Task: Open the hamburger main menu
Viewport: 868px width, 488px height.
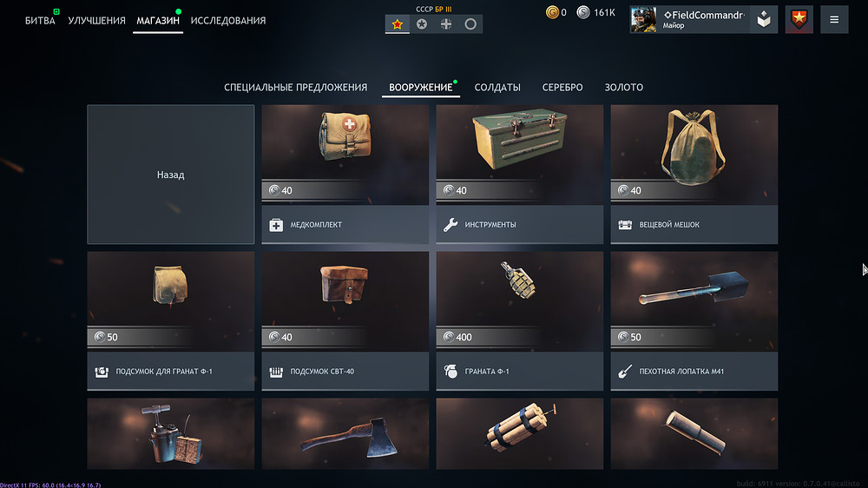Action: [x=834, y=20]
